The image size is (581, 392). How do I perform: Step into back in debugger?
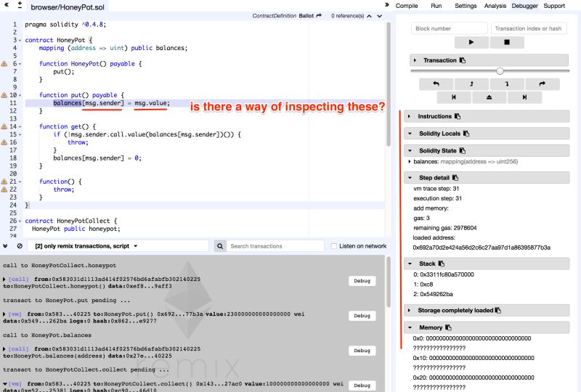pyautogui.click(x=471, y=84)
